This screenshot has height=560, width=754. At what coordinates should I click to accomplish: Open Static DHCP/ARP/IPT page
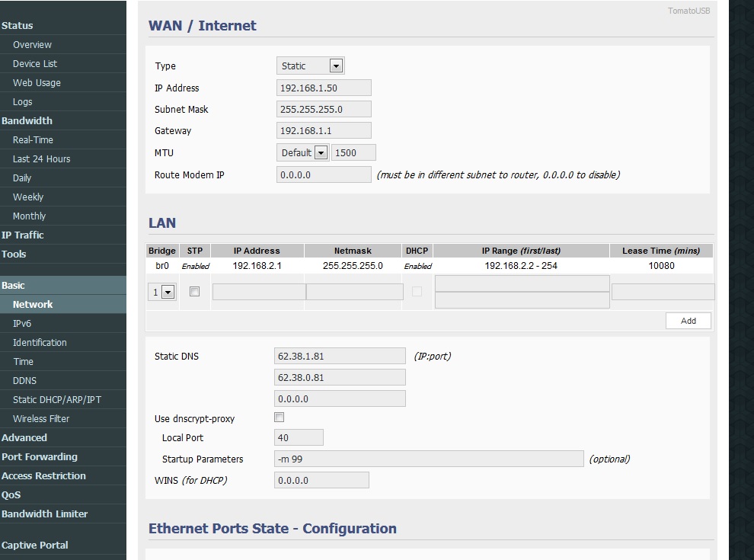[x=57, y=400]
